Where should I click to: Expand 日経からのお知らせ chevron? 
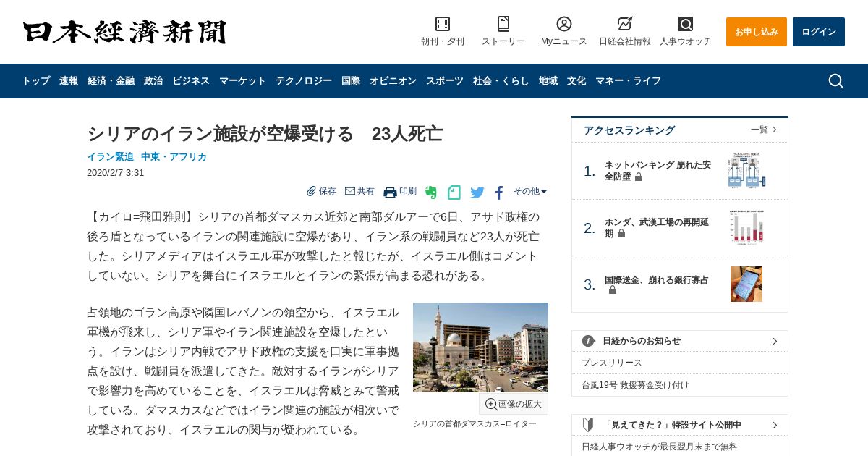[x=775, y=341]
